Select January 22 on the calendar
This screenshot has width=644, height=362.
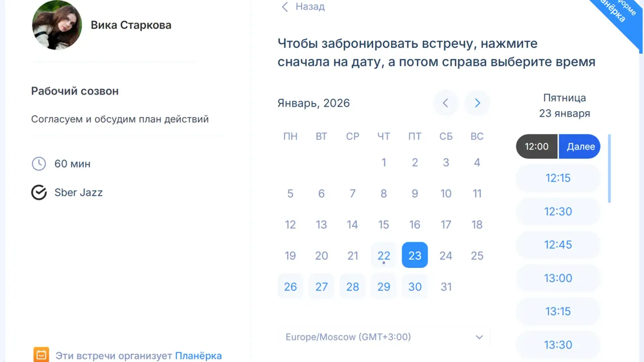[x=383, y=255]
